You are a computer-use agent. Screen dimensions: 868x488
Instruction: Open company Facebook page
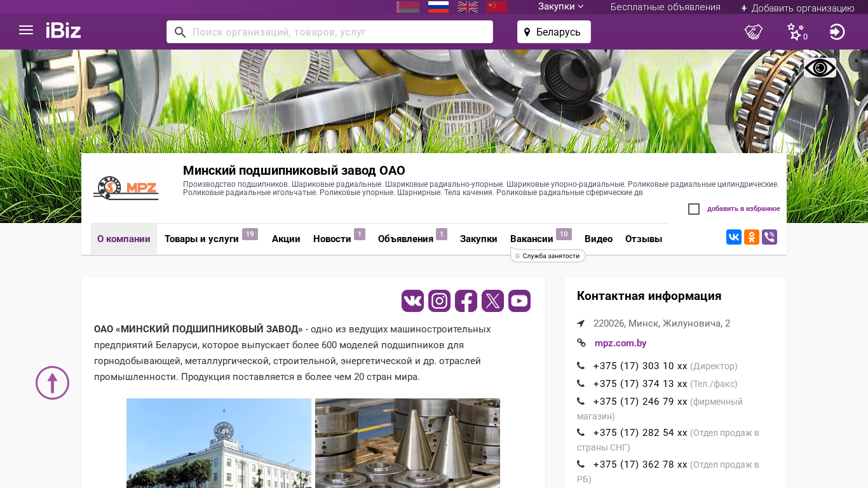[x=466, y=301]
